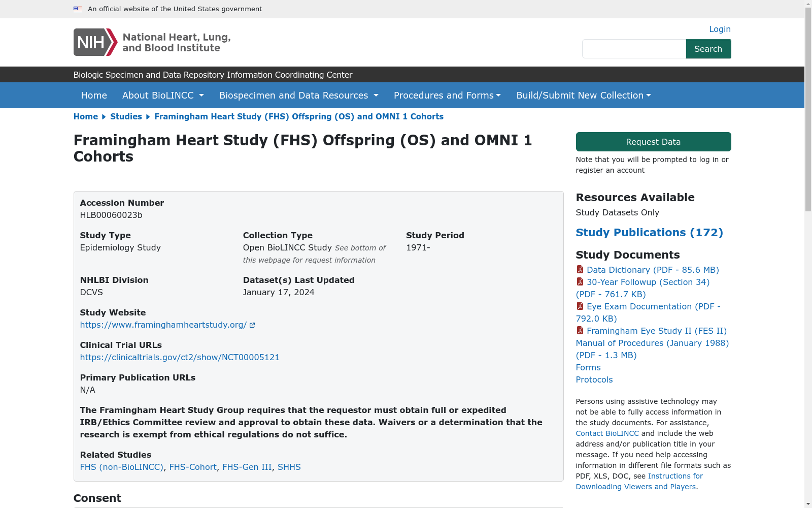Click the breadcrumb arrow after Studies
Screen dimensions: 812x508
(148, 117)
